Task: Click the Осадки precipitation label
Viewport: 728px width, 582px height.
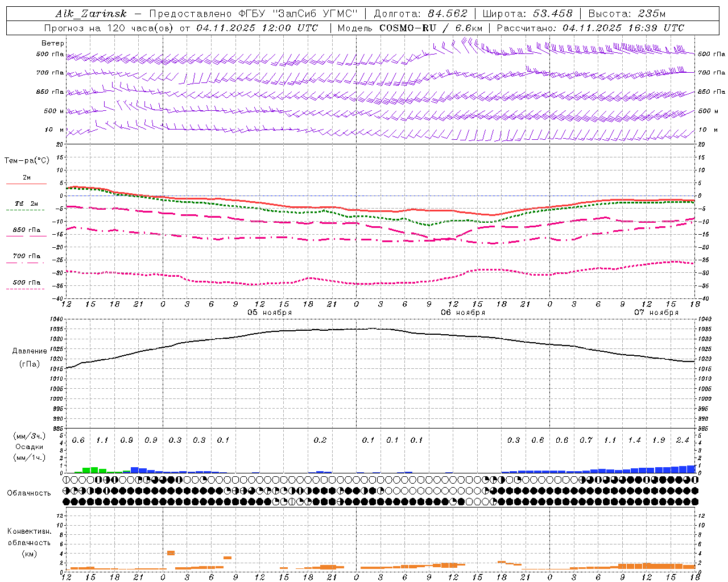Action: pos(29,447)
